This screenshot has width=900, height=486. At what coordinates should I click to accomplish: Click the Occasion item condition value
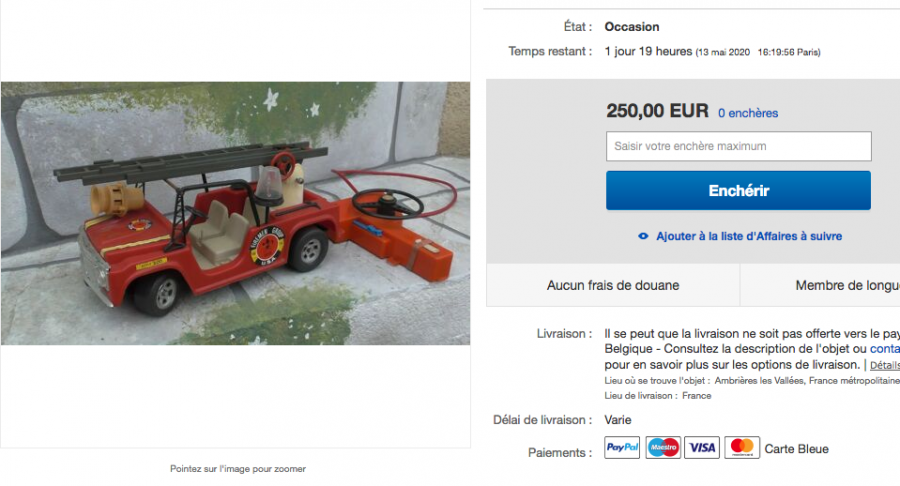(x=632, y=27)
